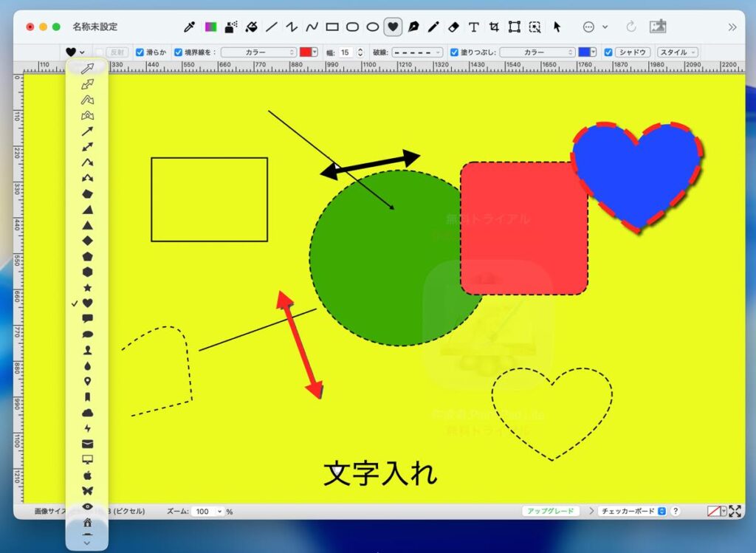Select the pencil drawing tool
The image size is (756, 553).
coord(433,27)
